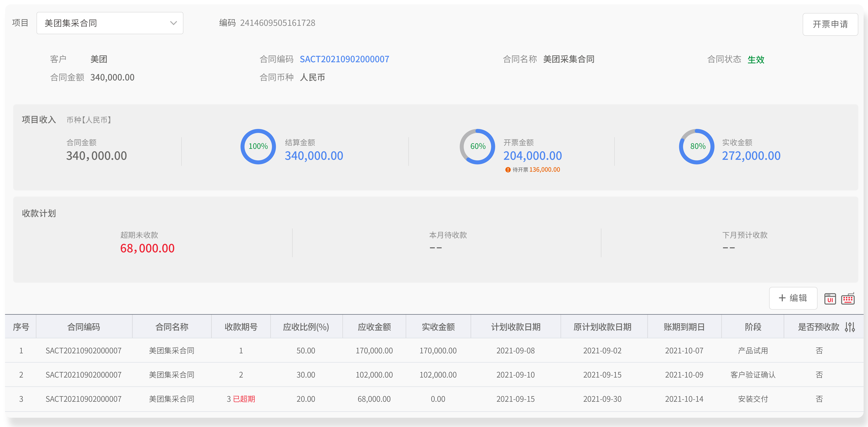
Task: Select row 3 contract code SACT20210902000007
Action: coord(84,399)
